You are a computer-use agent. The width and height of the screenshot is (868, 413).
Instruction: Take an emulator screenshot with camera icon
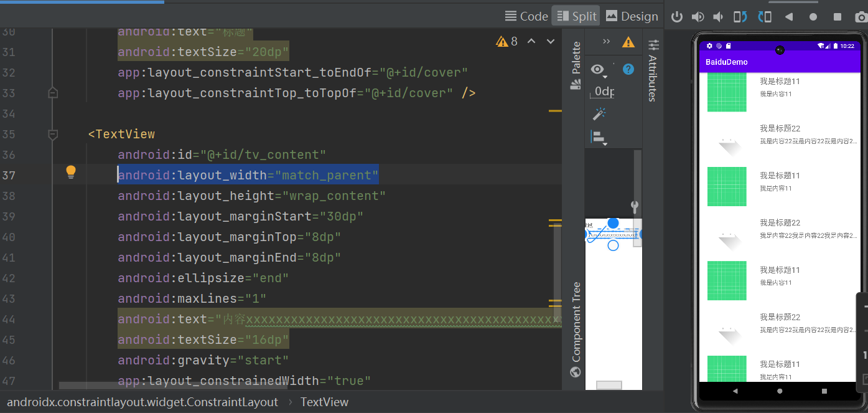click(x=861, y=17)
